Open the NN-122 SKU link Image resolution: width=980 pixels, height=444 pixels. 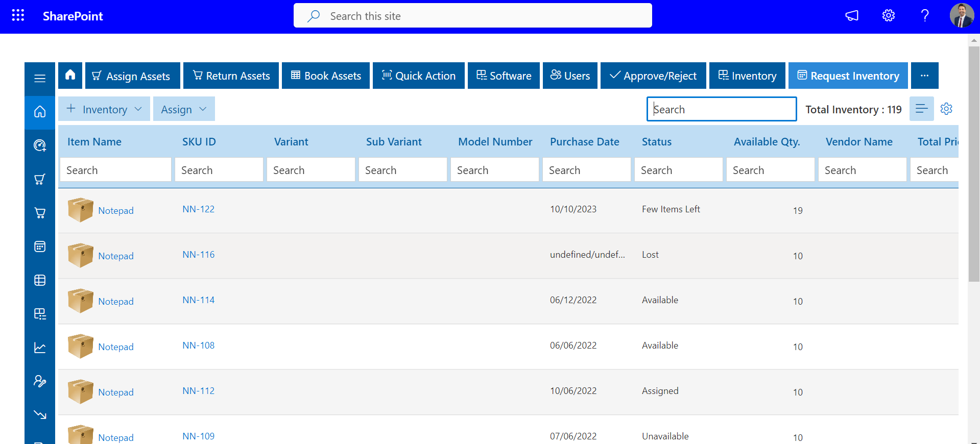click(x=198, y=209)
